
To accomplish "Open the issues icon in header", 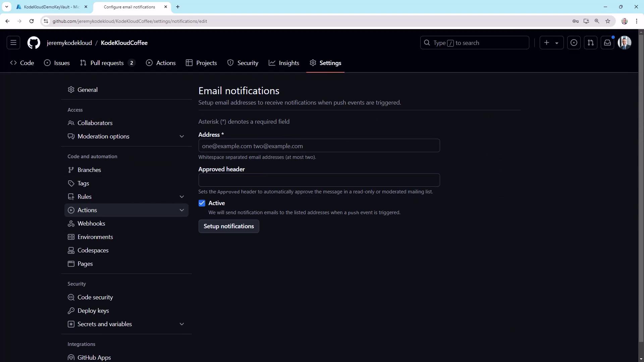I will tap(574, 43).
